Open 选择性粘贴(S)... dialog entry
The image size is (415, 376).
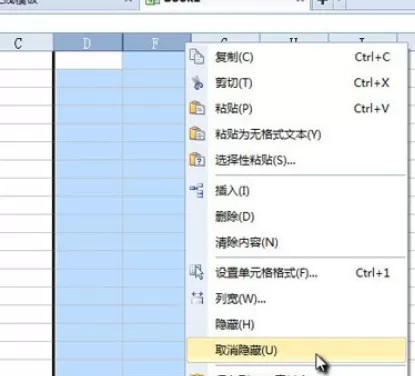pyautogui.click(x=297, y=160)
